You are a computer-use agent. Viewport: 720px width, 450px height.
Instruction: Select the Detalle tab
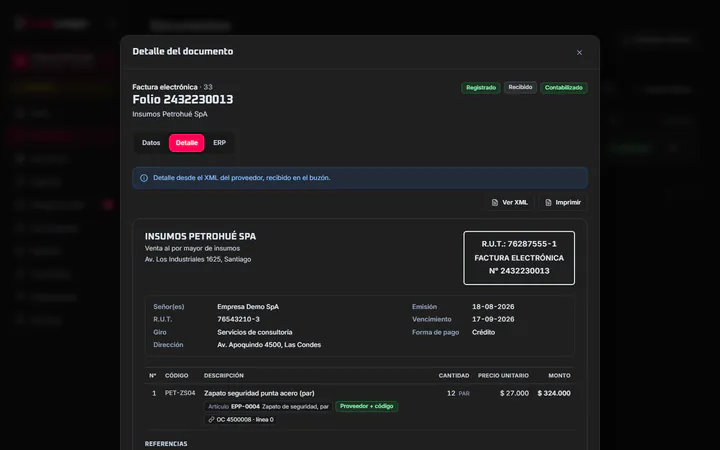click(x=186, y=143)
